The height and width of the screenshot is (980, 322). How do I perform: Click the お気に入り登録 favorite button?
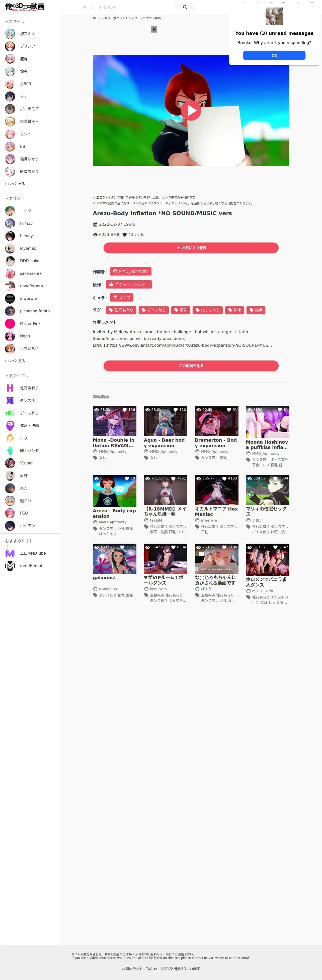(191, 248)
